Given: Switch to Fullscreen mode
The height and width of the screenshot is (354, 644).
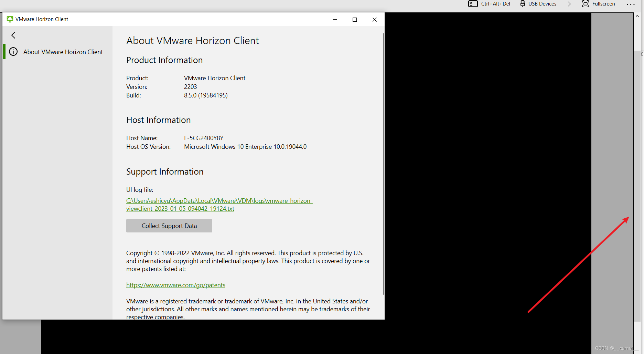Looking at the screenshot, I should tap(599, 4).
